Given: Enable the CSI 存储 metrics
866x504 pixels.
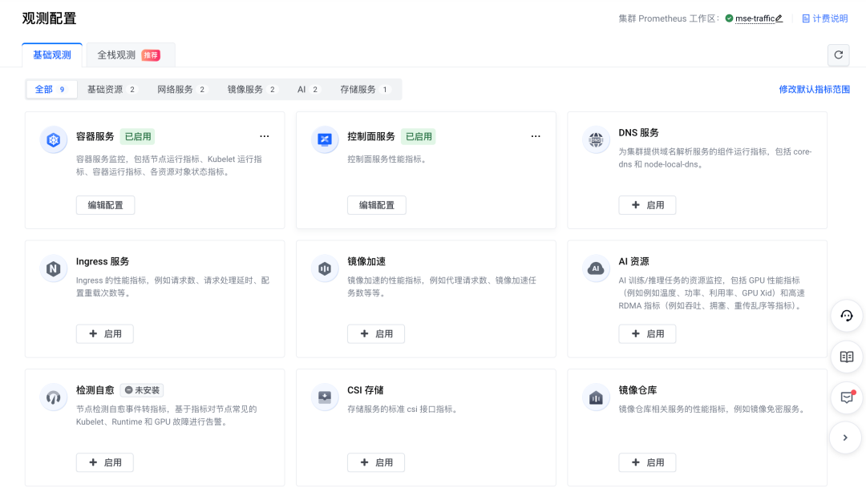Looking at the screenshot, I should coord(376,462).
